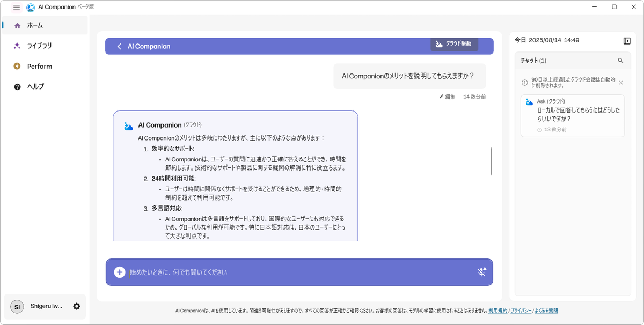
Task: Click the 24時間利用可能 heading in reply
Action: pyautogui.click(x=174, y=178)
